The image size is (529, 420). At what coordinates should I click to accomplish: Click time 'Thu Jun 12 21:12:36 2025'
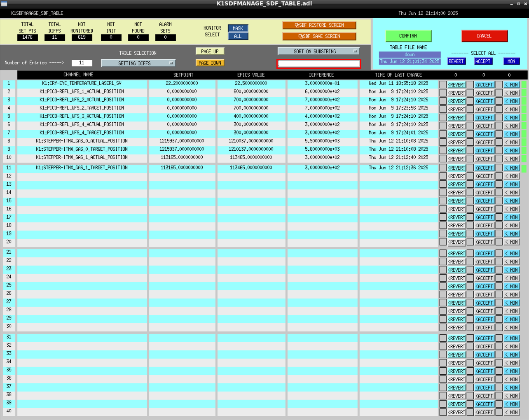[398, 168]
